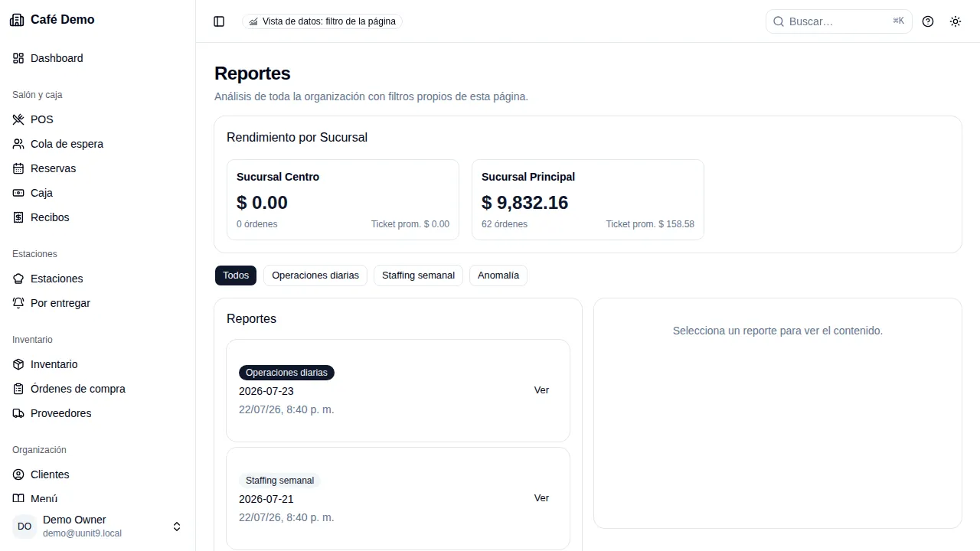Click the Proveedores truck icon

coord(18,413)
